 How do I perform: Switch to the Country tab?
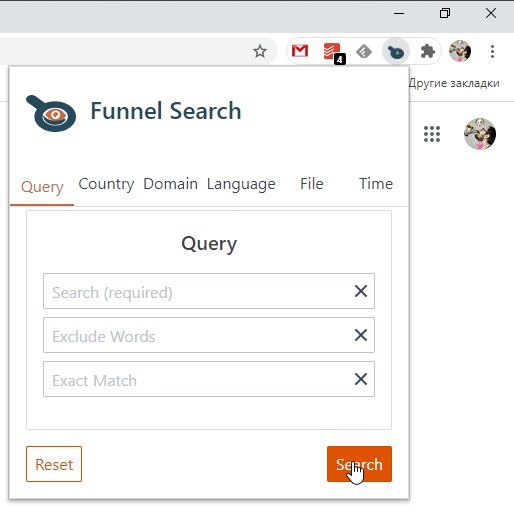[106, 184]
